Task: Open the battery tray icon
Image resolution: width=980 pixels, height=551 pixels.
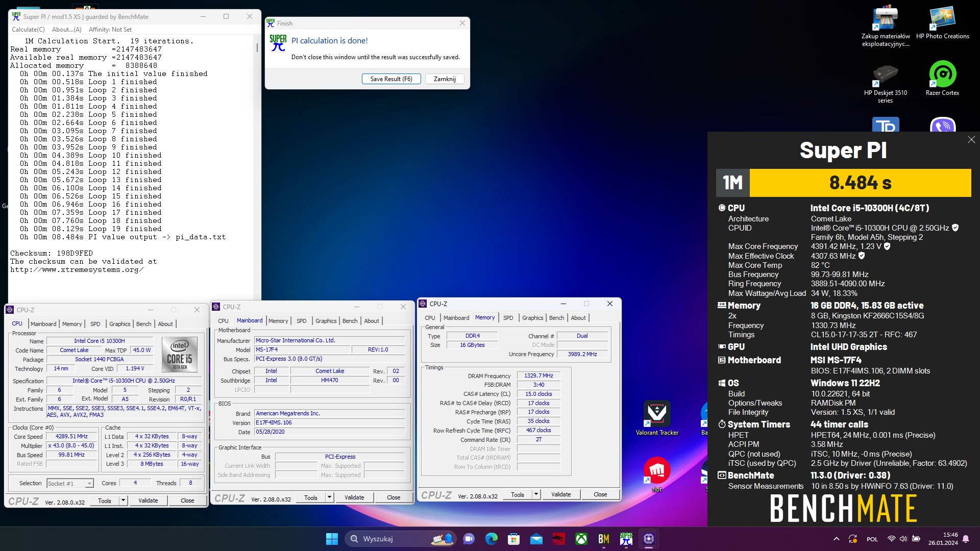Action: pos(916,539)
